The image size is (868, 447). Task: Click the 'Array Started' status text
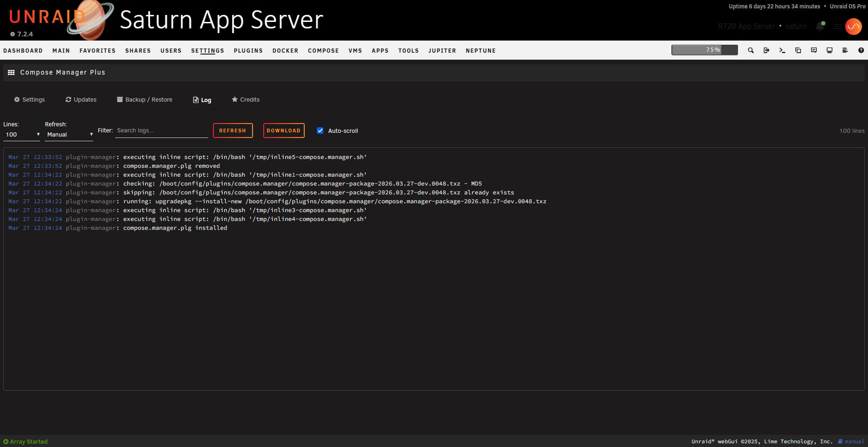point(29,442)
